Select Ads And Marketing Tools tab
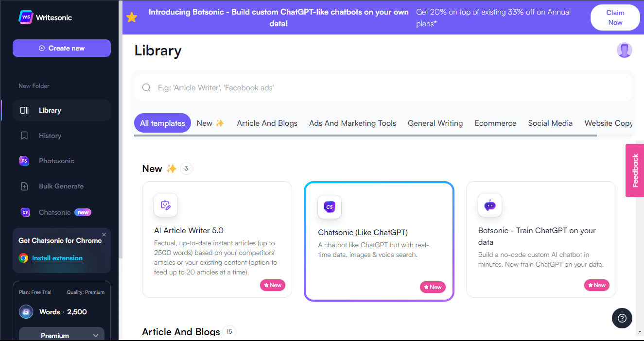Screen dimensions: 644x341 point(353,123)
